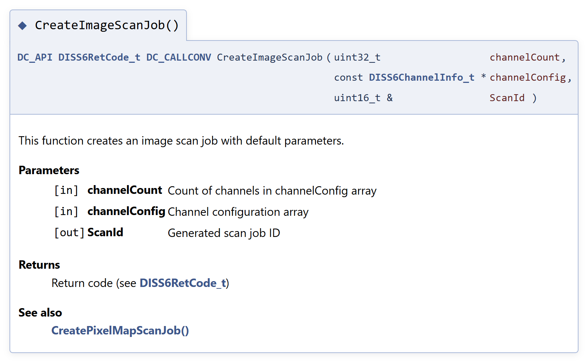Click the DC_API macro link
The width and height of the screenshot is (588, 364).
pyautogui.click(x=35, y=57)
